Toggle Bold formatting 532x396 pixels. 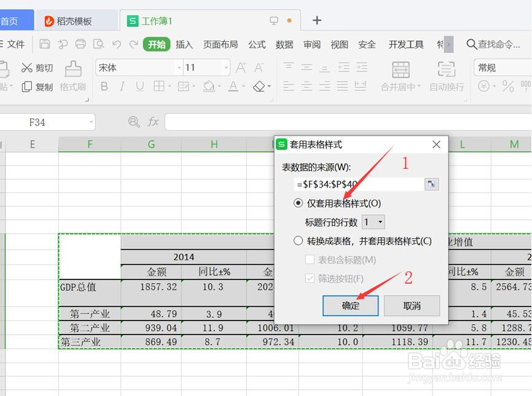point(104,87)
